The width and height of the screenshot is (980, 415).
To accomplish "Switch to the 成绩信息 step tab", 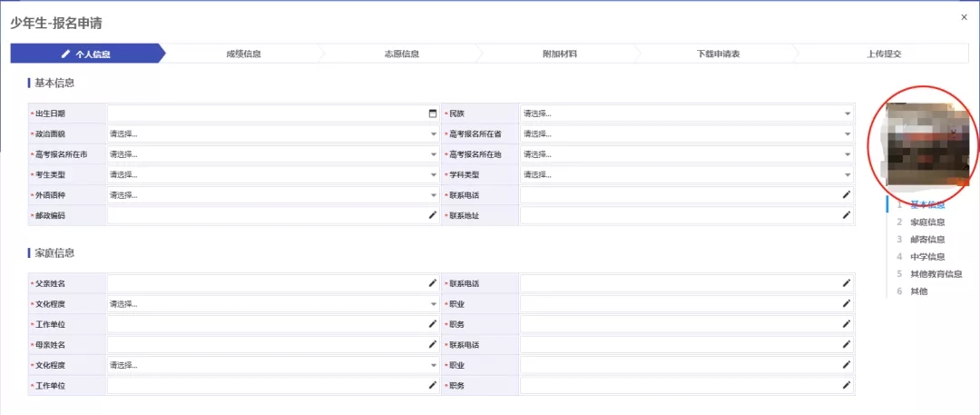I will click(x=243, y=54).
